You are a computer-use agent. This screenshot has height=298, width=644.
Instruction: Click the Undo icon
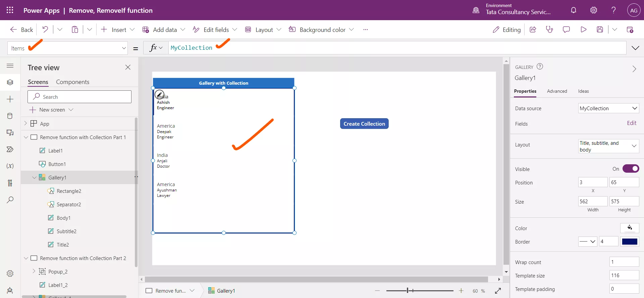pyautogui.click(x=45, y=30)
